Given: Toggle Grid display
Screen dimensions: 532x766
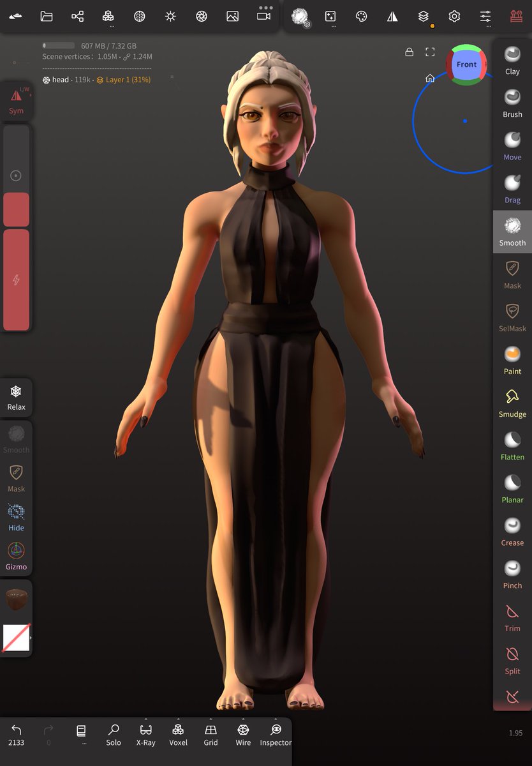Looking at the screenshot, I should [x=211, y=735].
